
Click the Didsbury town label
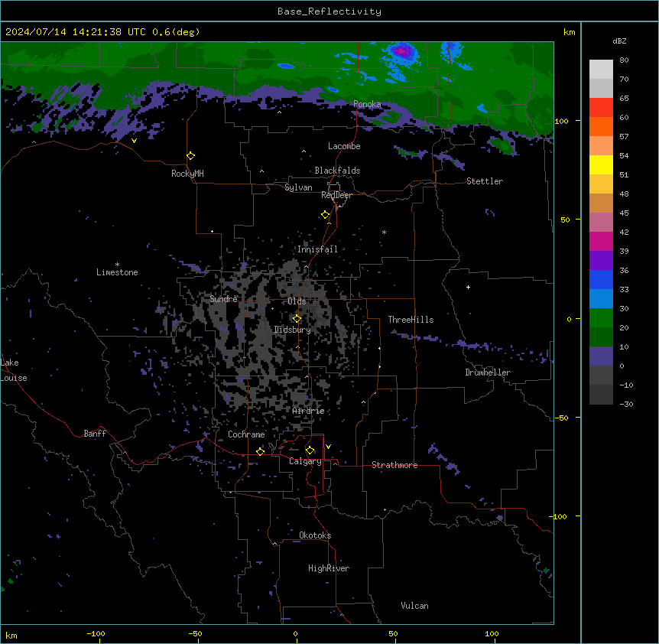point(293,330)
